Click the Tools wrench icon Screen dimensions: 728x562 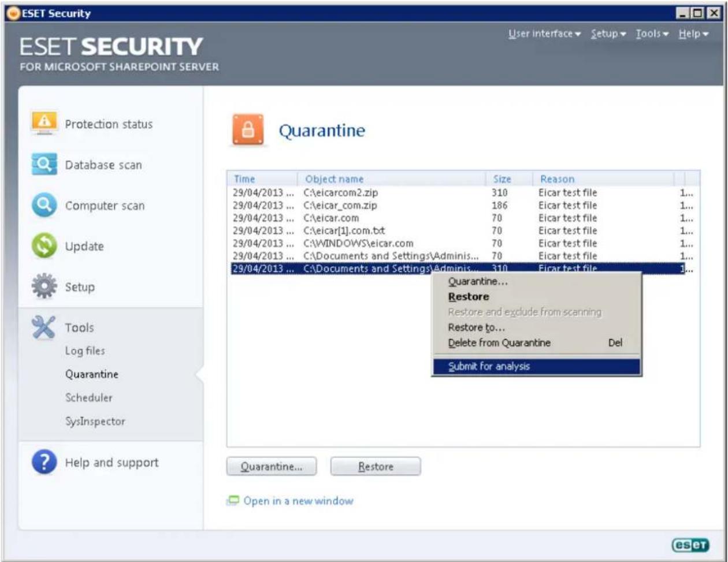43,327
